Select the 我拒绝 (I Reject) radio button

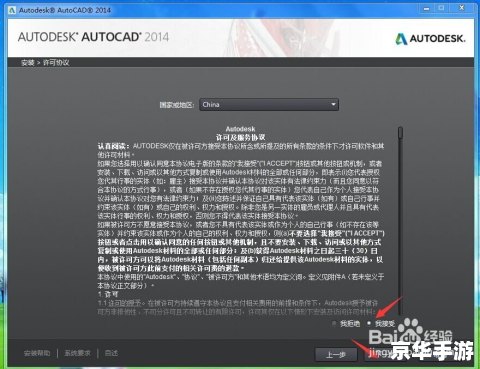[x=334, y=323]
